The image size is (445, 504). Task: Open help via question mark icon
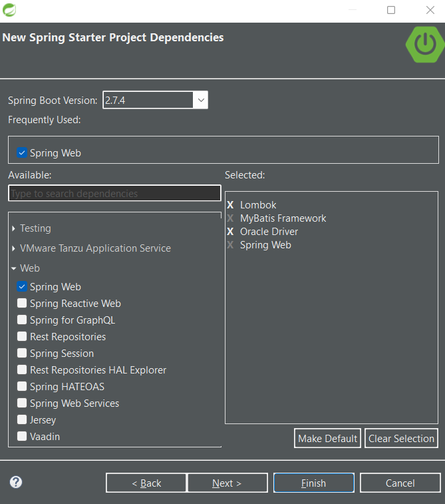tap(16, 482)
